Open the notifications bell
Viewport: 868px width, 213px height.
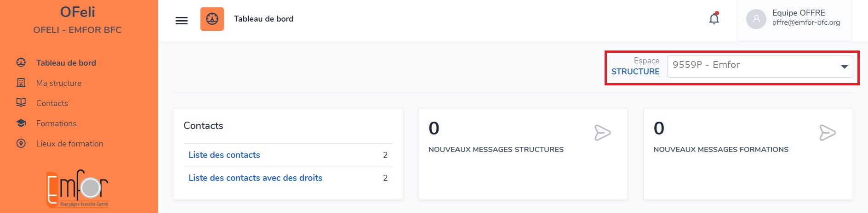coord(714,18)
